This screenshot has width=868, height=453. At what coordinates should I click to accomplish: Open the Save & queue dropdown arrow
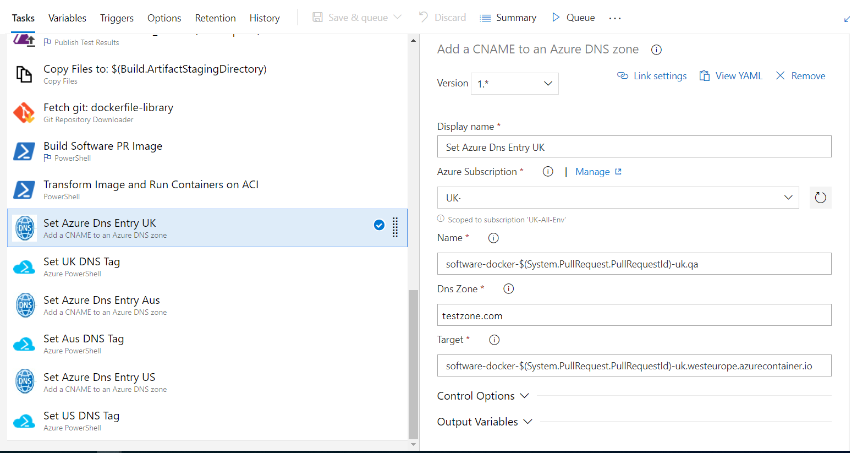coord(397,17)
